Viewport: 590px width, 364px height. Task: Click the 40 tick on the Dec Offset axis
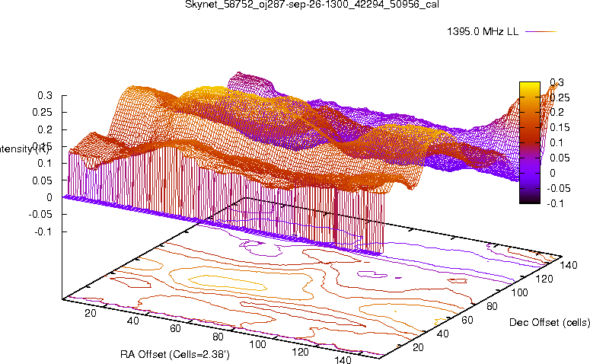point(442,334)
